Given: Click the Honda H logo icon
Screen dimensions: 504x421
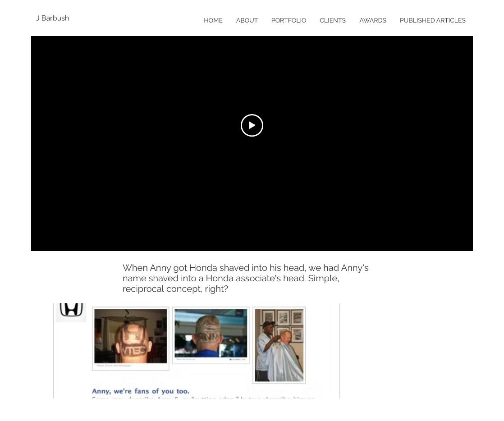Looking at the screenshot, I should (x=71, y=310).
